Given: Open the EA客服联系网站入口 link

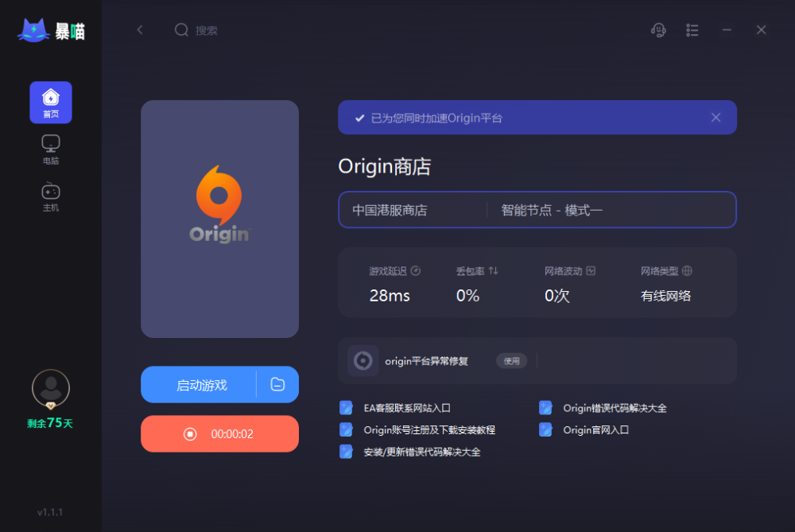Looking at the screenshot, I should click(x=407, y=408).
